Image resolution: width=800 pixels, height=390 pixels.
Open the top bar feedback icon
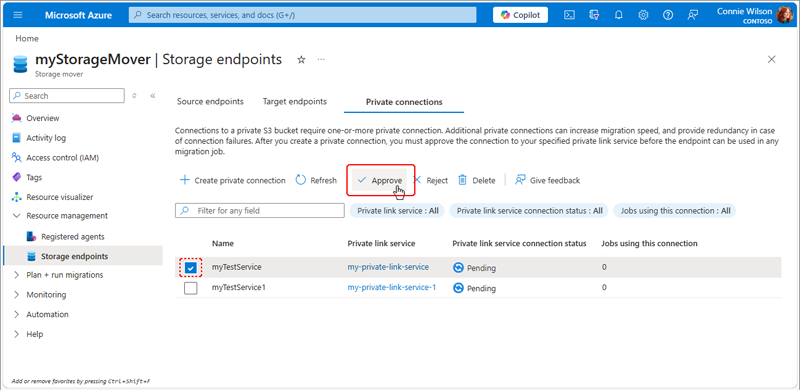pyautogui.click(x=692, y=15)
